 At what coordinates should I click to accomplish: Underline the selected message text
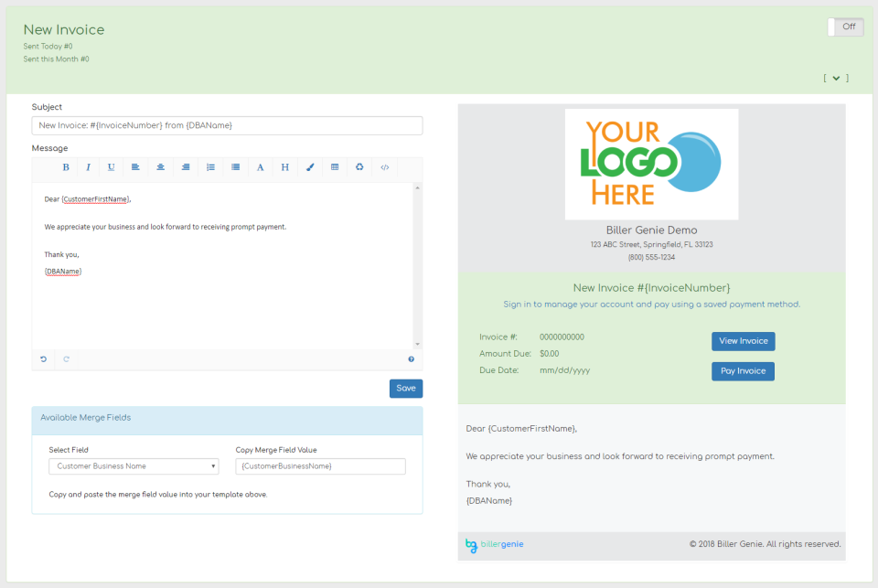click(112, 167)
